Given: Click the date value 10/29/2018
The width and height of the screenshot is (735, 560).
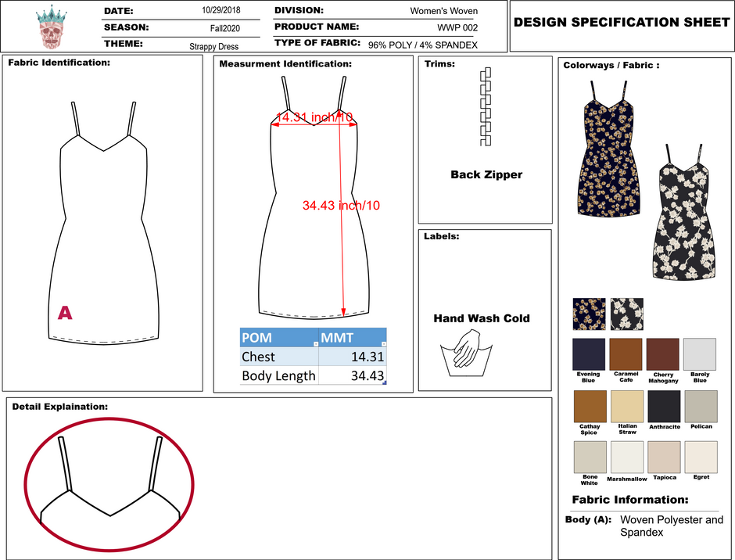Looking at the screenshot, I should (221, 10).
